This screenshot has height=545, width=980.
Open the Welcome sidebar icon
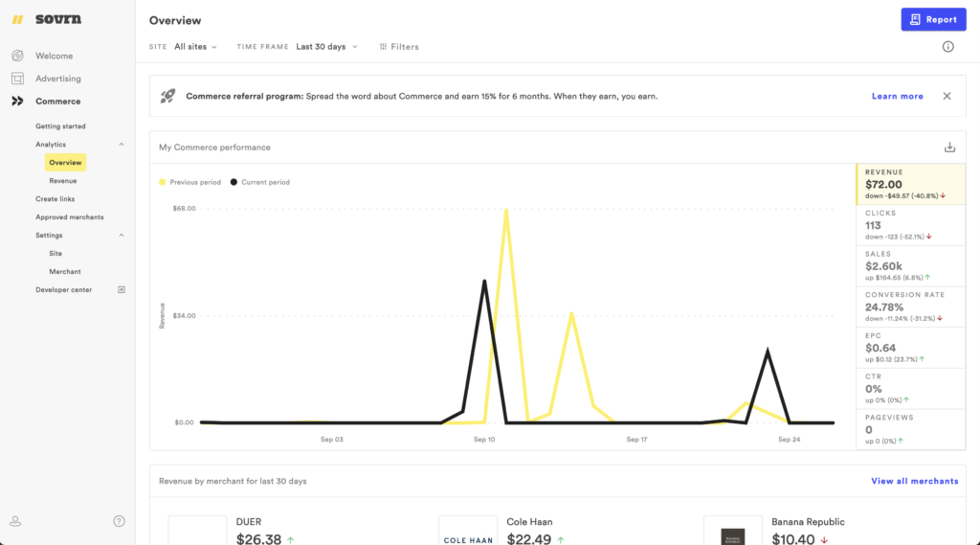tap(17, 56)
